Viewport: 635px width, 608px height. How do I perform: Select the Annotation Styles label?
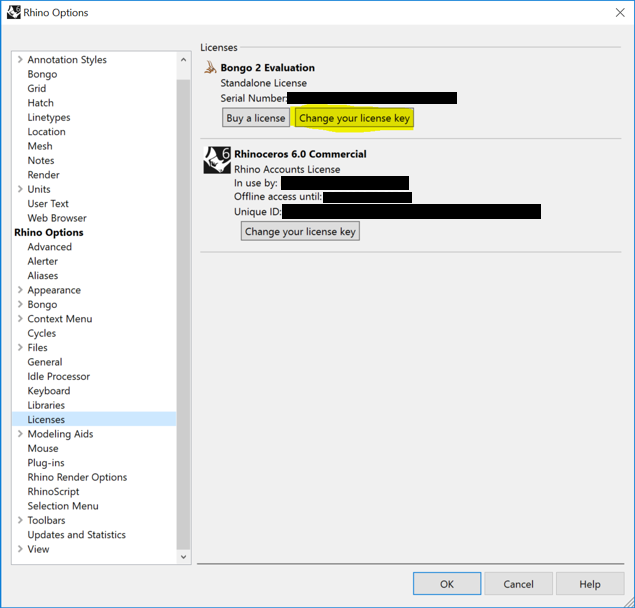pyautogui.click(x=67, y=60)
